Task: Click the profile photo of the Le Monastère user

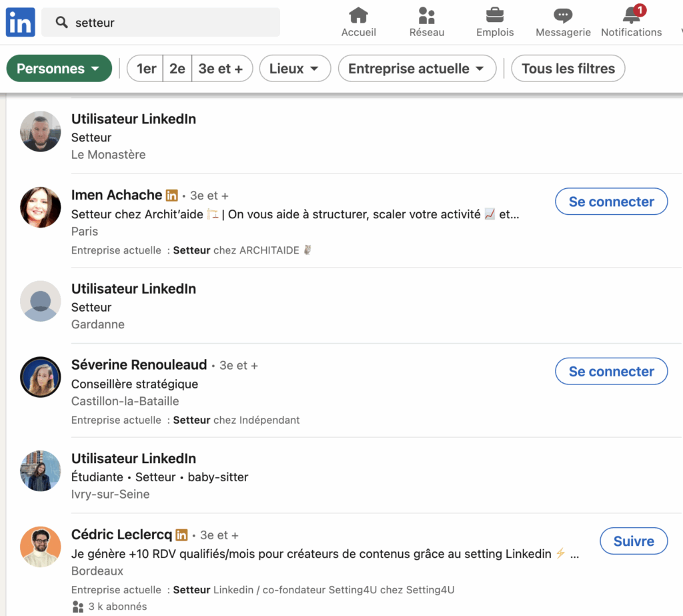Action: click(41, 131)
